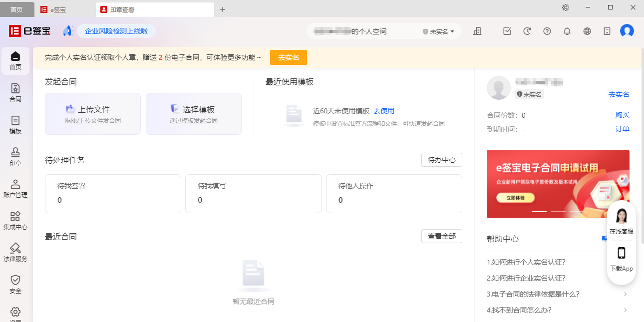Select 法律服务 in sidebar
Screen dimensions: 644x322
coord(15,252)
